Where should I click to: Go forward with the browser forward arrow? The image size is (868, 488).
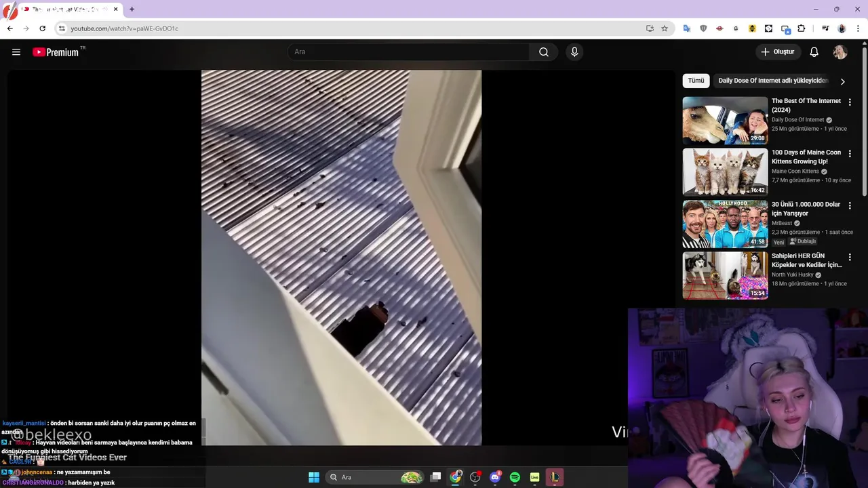click(26, 28)
